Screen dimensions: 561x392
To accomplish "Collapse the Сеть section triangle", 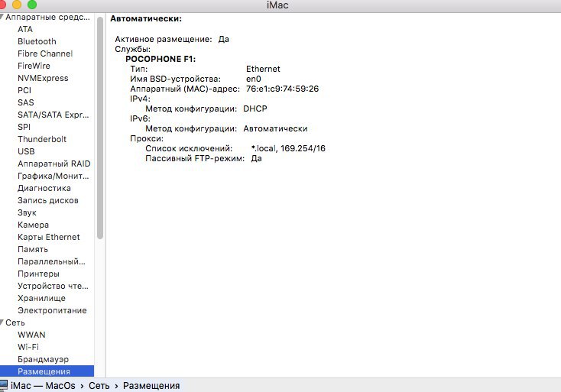I will (x=2, y=322).
